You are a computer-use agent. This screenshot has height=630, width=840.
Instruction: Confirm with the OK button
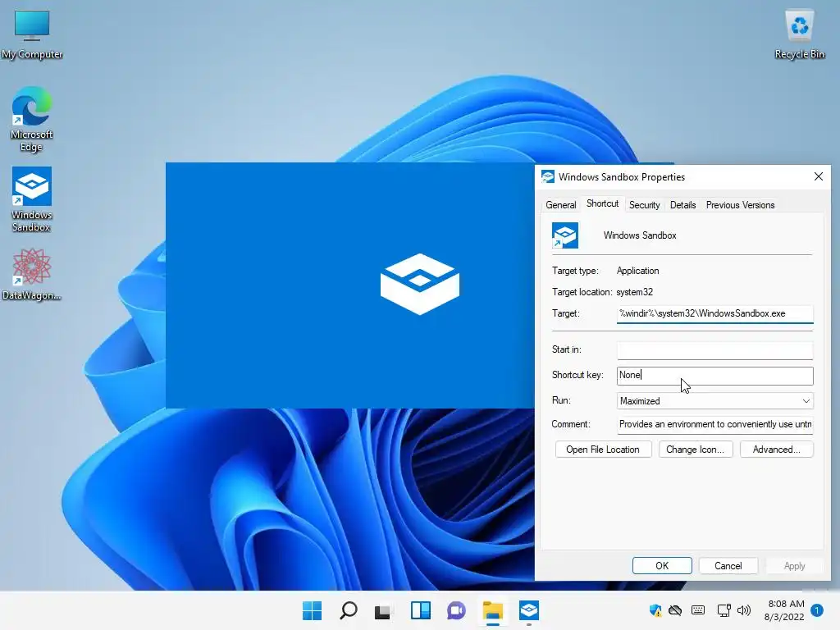pyautogui.click(x=662, y=566)
